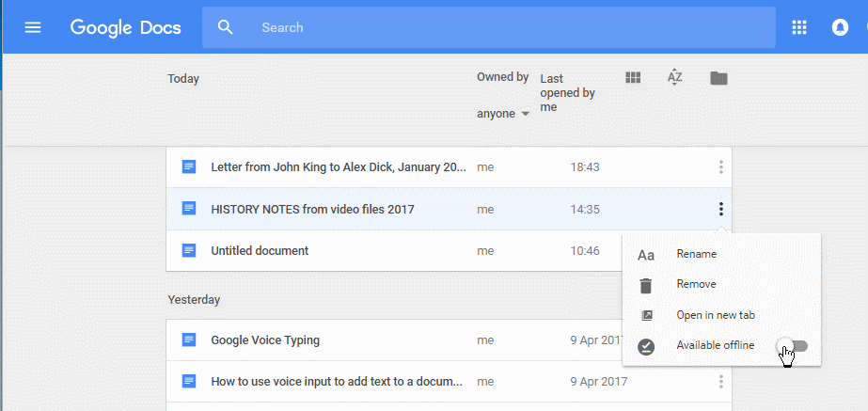Click doc icon for Untitled document
The width and height of the screenshot is (868, 411).
(x=189, y=251)
